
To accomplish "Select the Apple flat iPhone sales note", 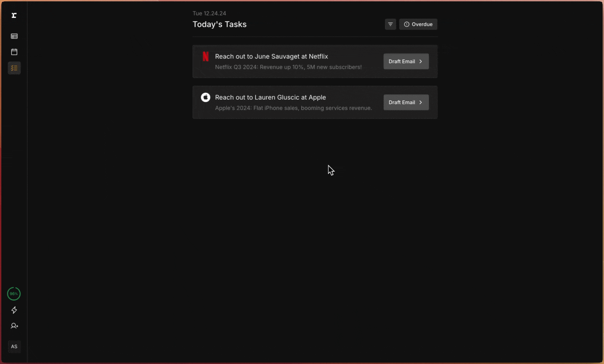I will pos(293,108).
